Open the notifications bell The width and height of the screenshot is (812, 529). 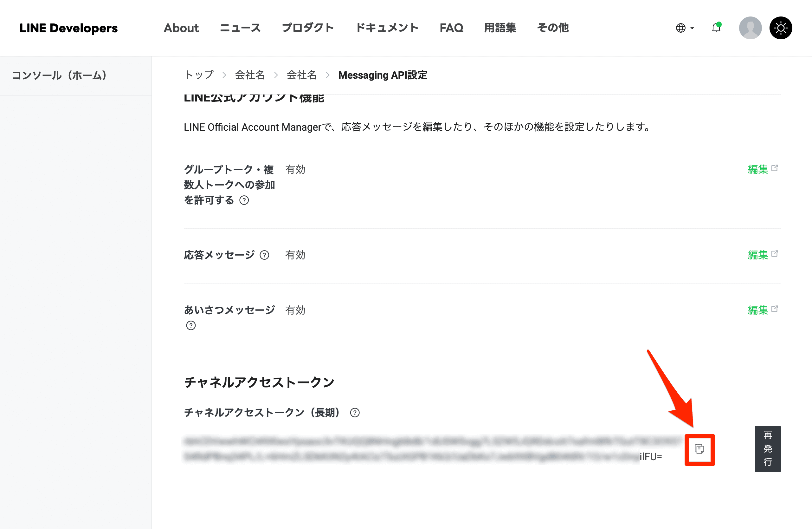pos(717,28)
